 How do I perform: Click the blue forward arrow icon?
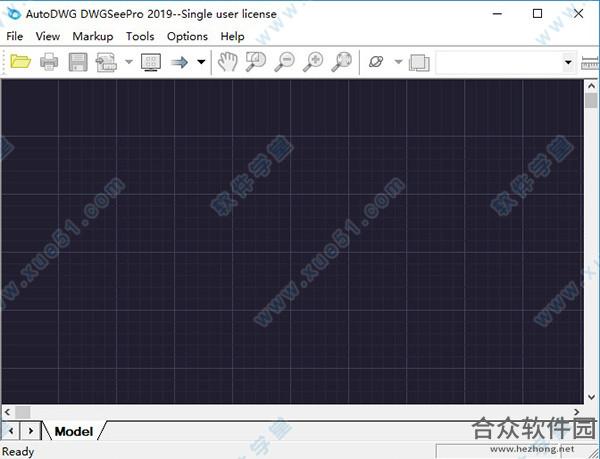point(179,62)
